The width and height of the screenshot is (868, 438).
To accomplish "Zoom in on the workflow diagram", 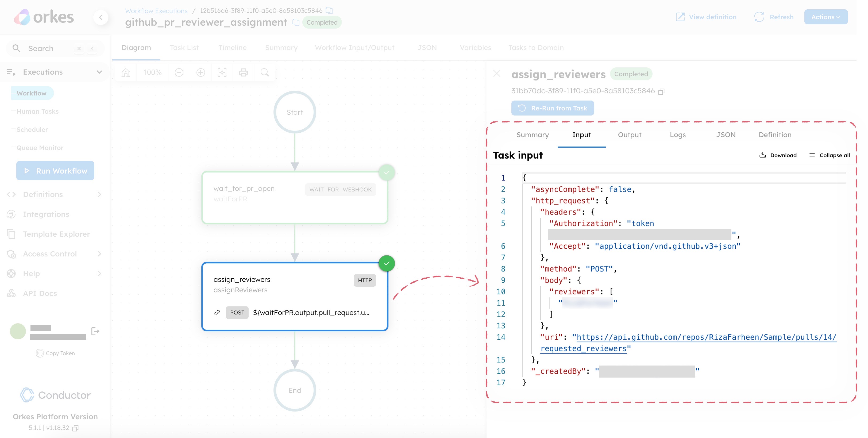I will tap(201, 72).
